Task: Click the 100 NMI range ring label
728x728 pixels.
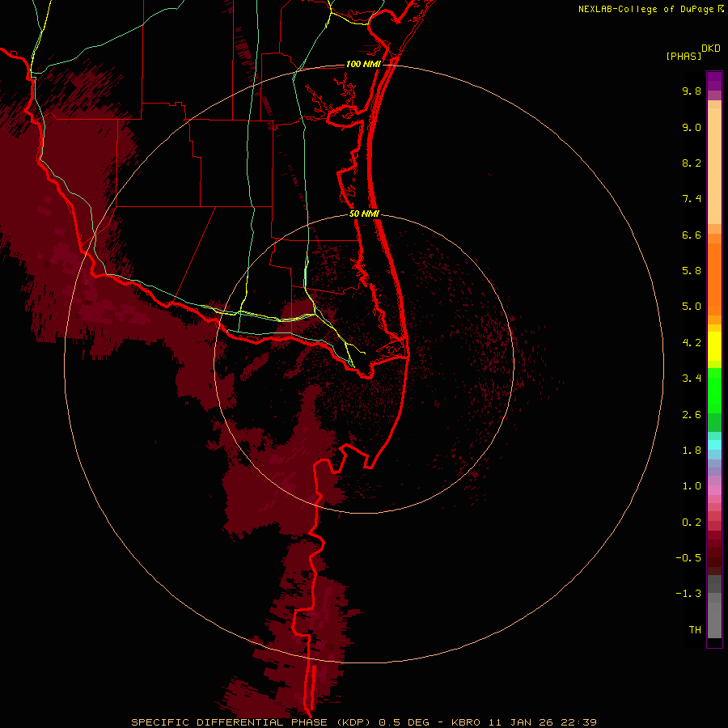Action: click(x=363, y=64)
